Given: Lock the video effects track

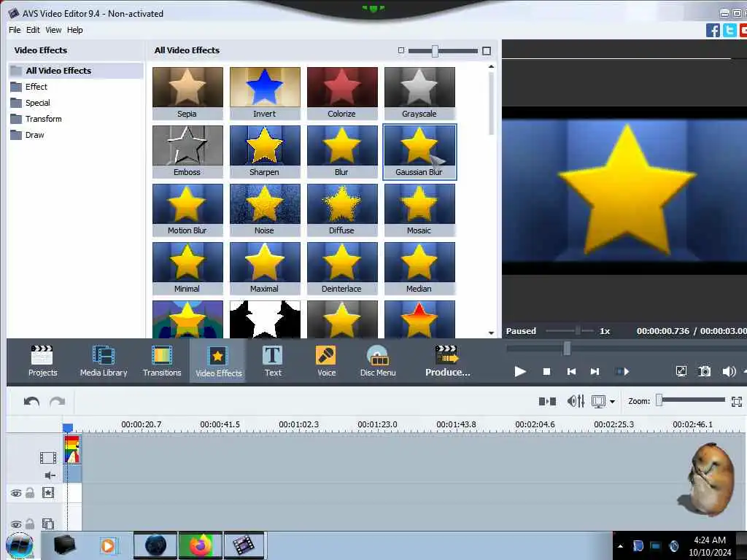Looking at the screenshot, I should 29,492.
